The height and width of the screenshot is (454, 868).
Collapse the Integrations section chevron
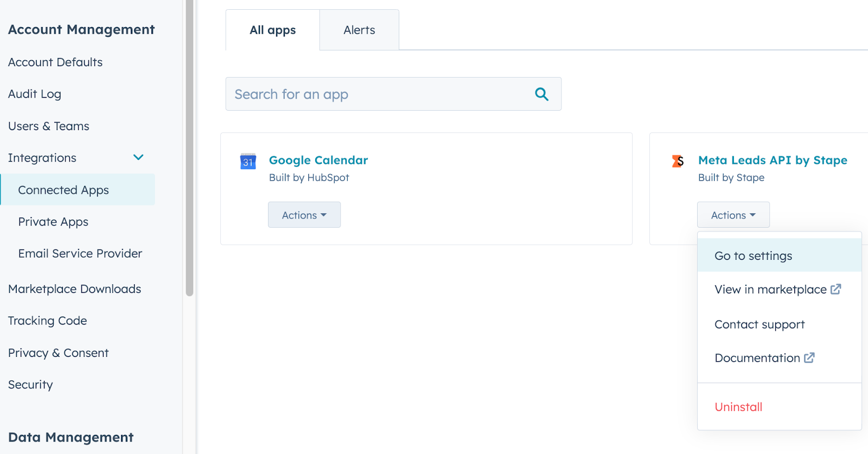pos(138,157)
